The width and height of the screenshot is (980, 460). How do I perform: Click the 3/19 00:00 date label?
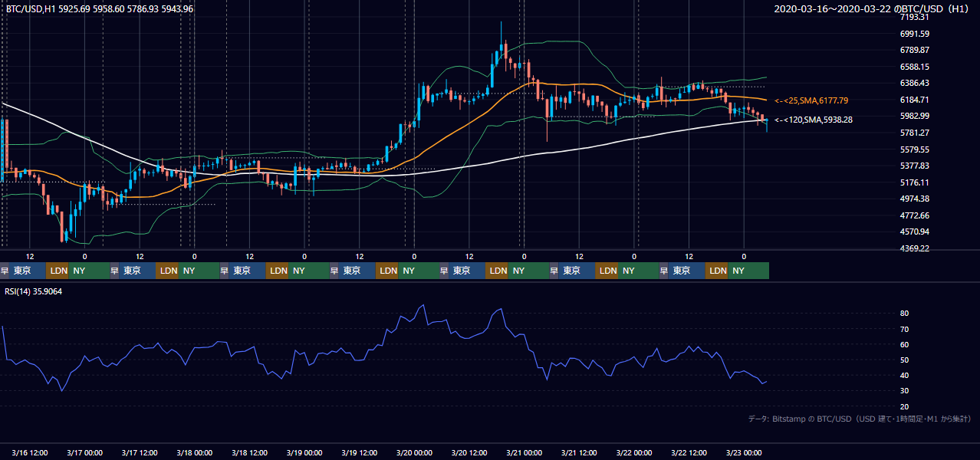coord(304,452)
